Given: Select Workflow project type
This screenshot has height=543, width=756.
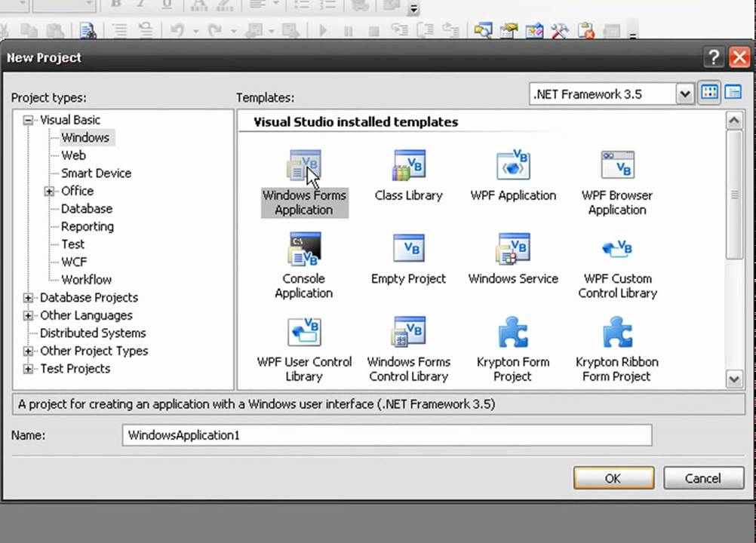Looking at the screenshot, I should pyautogui.click(x=86, y=280).
